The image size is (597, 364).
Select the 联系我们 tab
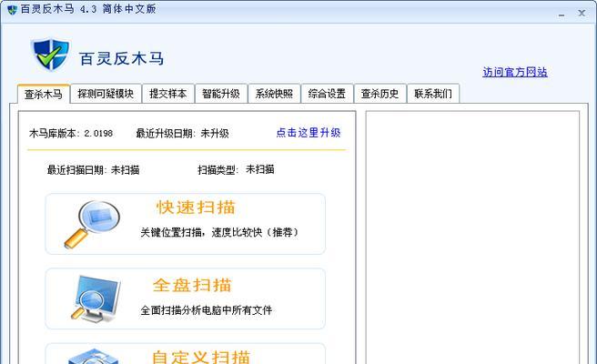pyautogui.click(x=433, y=94)
